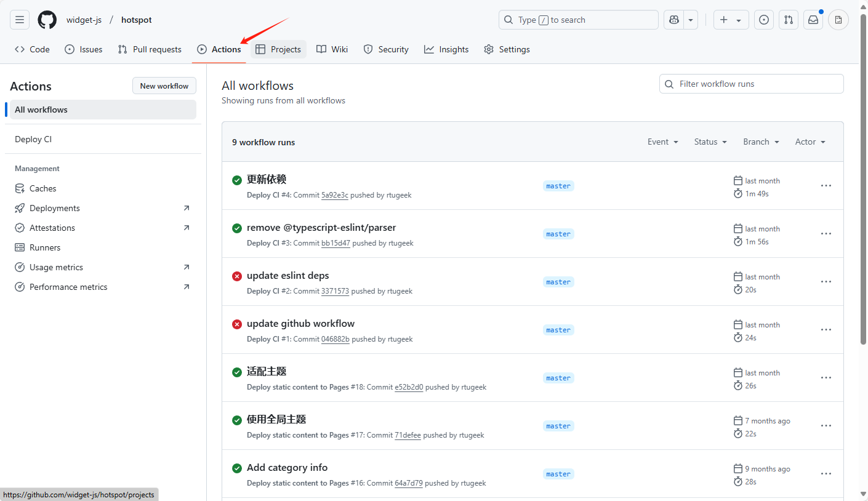Click success status icon for '更新依赖'
Screen dimensions: 868x501
pos(237,180)
